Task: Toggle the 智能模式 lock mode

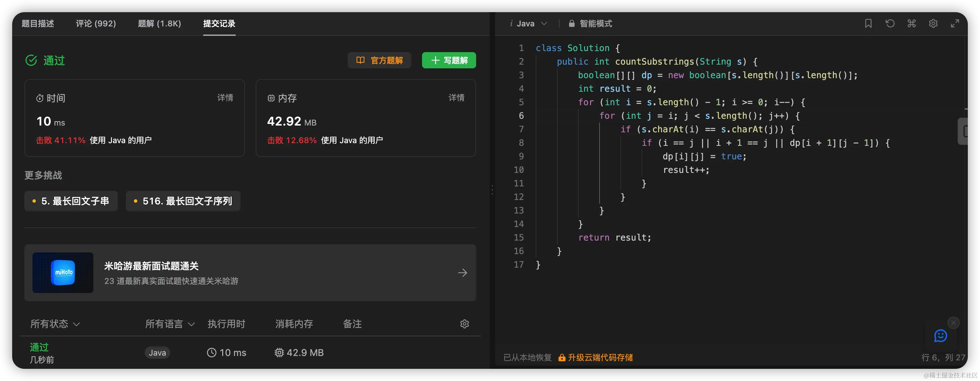Action: 590,24
